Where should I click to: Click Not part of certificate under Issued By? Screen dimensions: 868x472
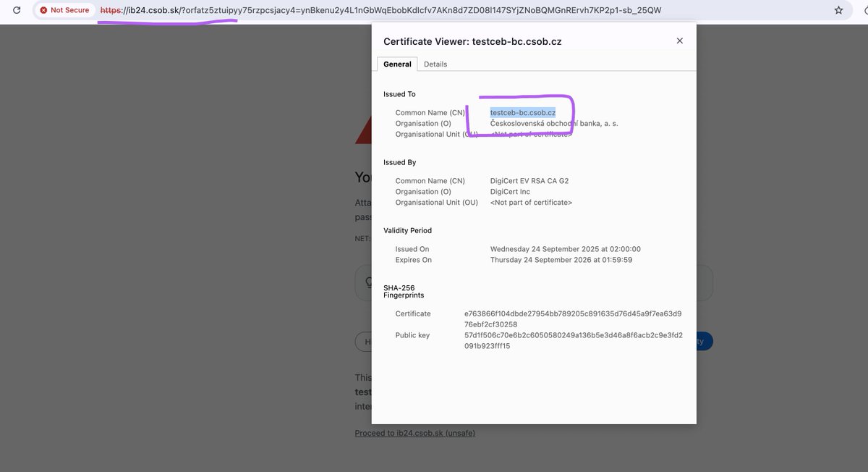pyautogui.click(x=531, y=203)
